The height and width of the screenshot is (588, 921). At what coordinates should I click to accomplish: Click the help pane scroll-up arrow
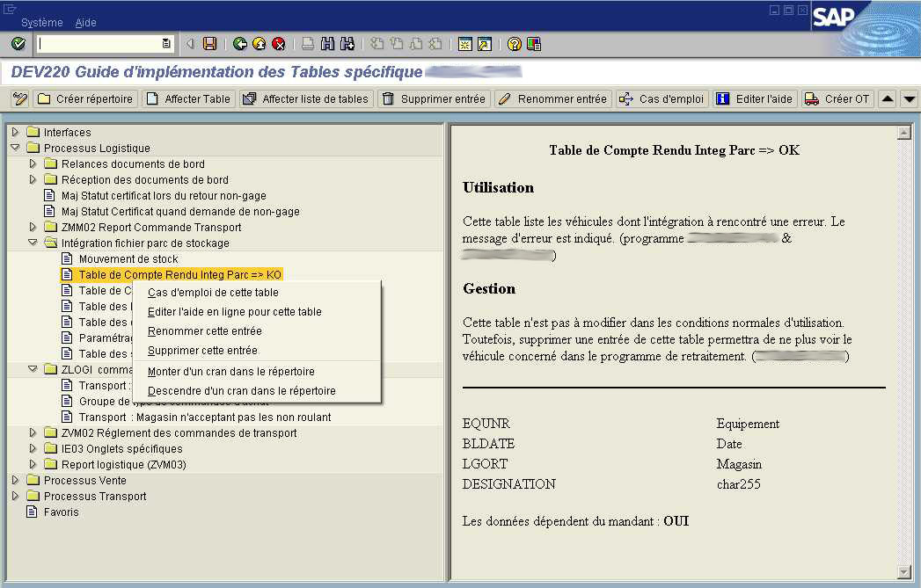[x=904, y=133]
